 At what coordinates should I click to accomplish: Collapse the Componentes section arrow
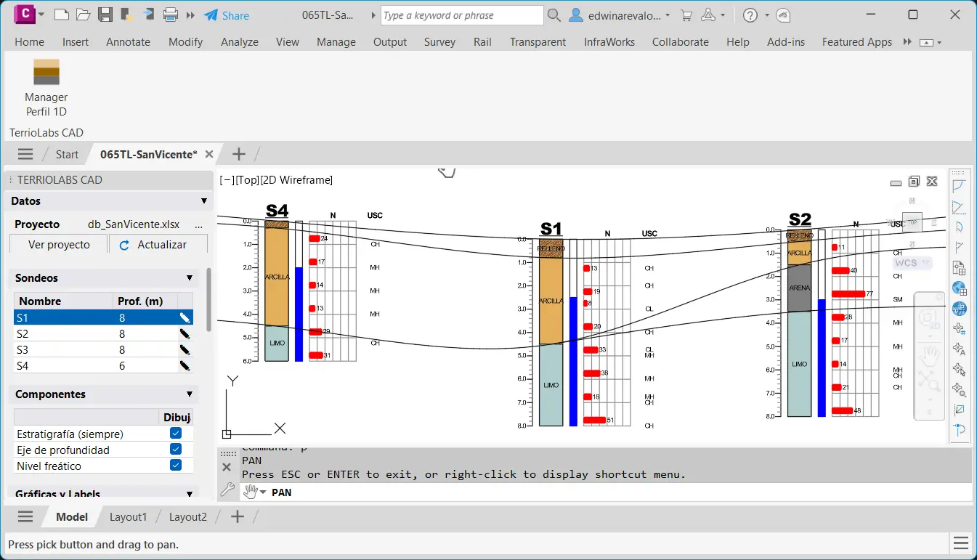pos(190,394)
